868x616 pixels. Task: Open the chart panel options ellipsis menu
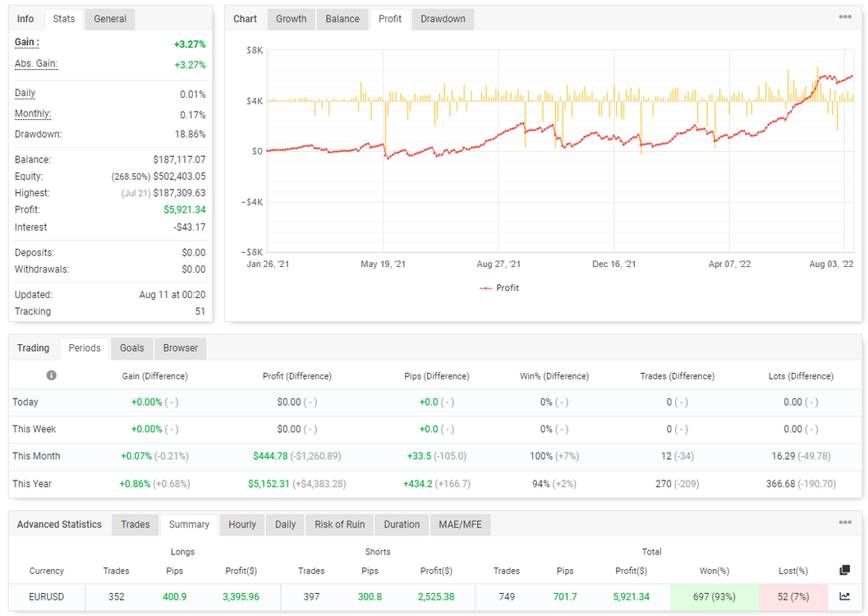click(x=845, y=17)
